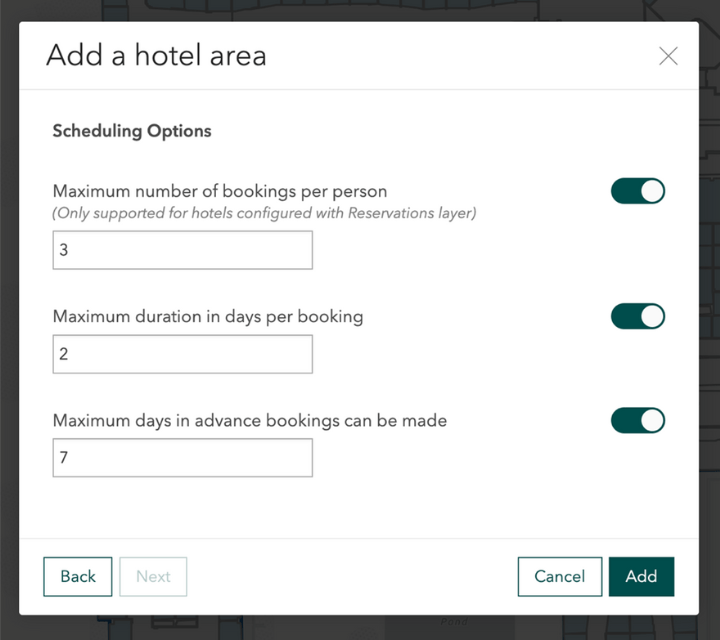Click the "Maximum number of bookings per person" label
Image resolution: width=720 pixels, height=640 pixels.
(220, 191)
